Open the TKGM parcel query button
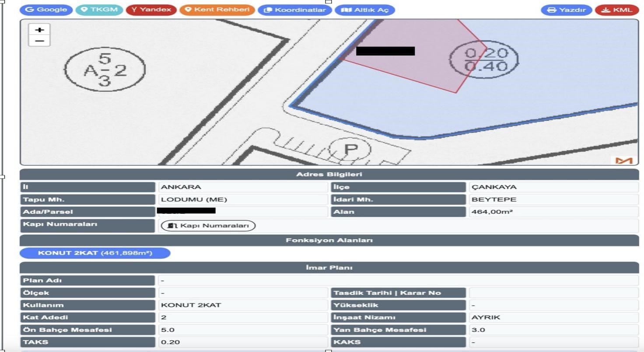This screenshot has height=352, width=644. [x=99, y=10]
